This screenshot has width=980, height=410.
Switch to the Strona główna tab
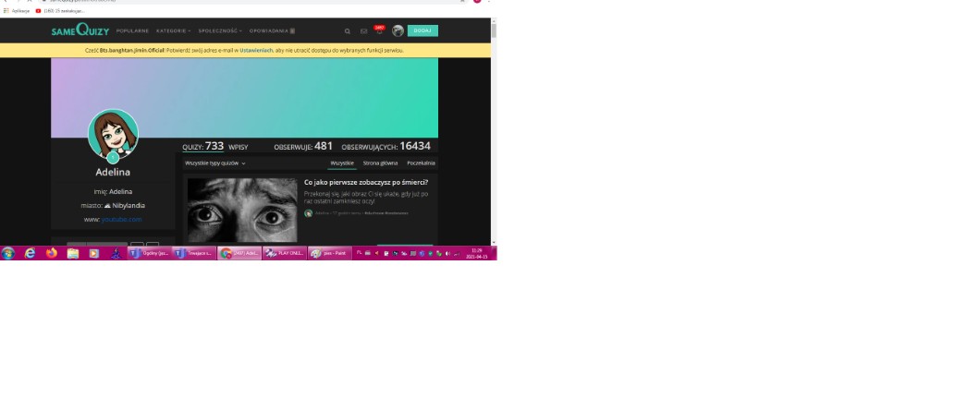click(x=380, y=163)
